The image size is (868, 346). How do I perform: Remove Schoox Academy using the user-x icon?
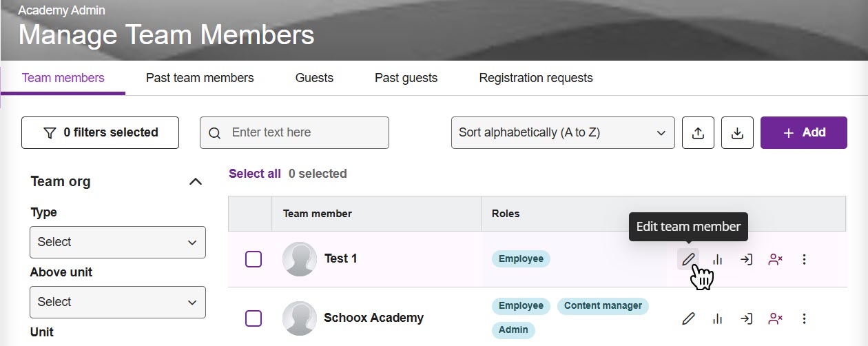776,318
